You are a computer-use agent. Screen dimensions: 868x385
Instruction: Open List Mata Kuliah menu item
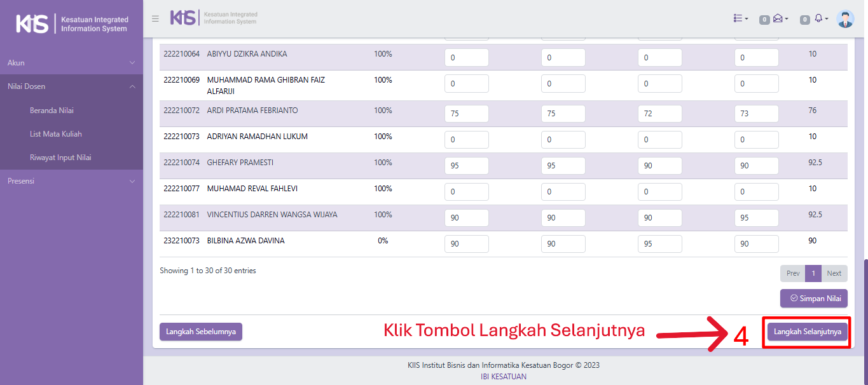56,134
